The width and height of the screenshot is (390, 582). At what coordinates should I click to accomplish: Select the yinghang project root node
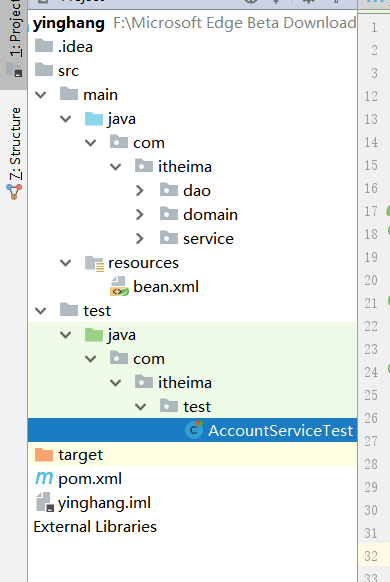[x=69, y=23]
